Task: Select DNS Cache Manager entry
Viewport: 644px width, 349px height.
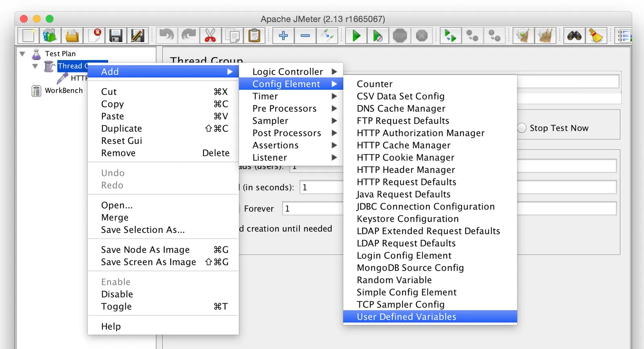Action: [430, 108]
